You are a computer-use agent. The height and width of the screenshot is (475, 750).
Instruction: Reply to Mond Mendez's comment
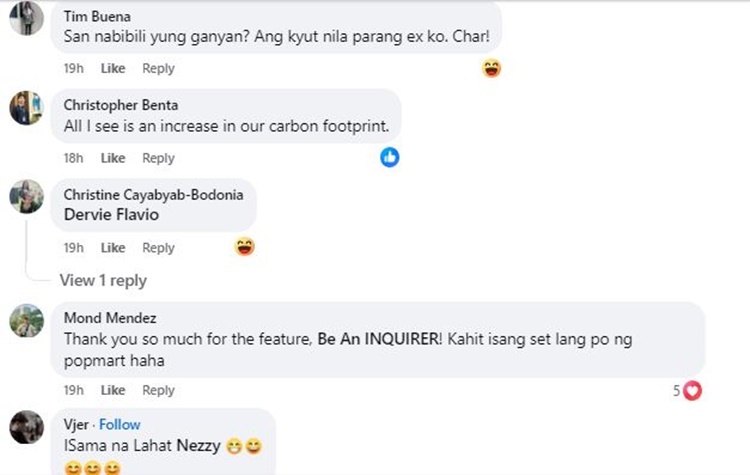158,390
